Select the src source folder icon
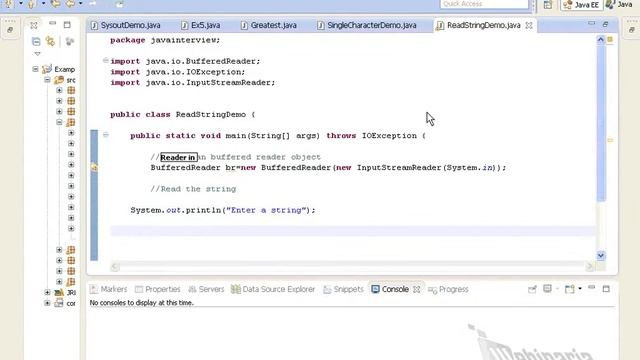 (59, 80)
